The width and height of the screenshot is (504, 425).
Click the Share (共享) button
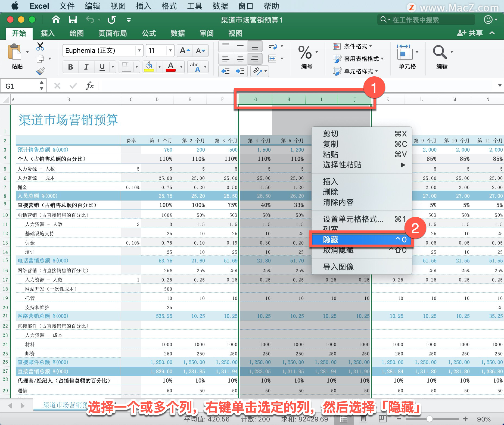click(470, 33)
